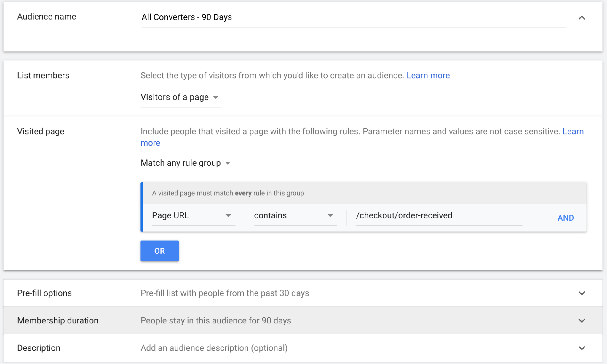This screenshot has height=364, width=607.
Task: Click the Visited page section label
Action: 40,131
